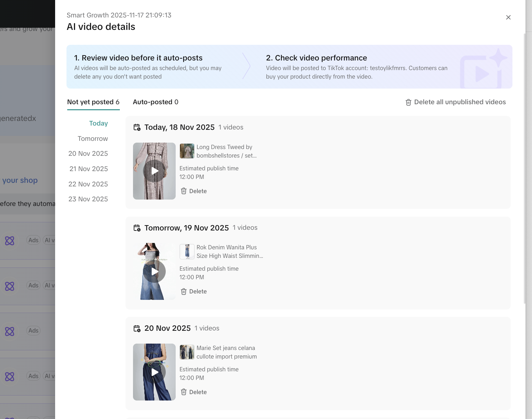Go to 23 Nov 2025 in sidebar
The image size is (532, 419).
tap(88, 199)
